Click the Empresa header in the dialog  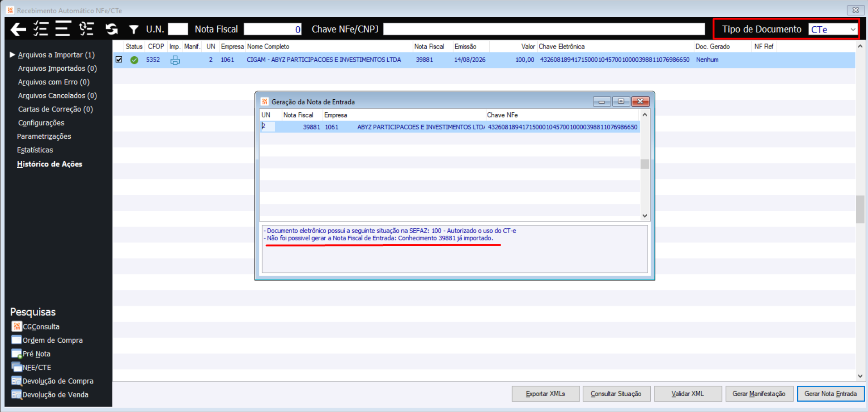point(404,115)
